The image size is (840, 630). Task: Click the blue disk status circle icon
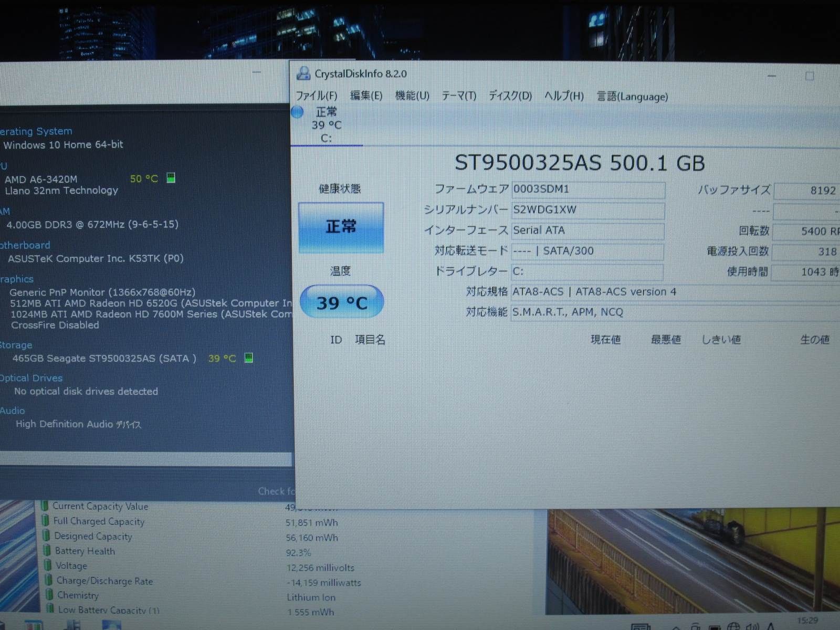(x=298, y=112)
